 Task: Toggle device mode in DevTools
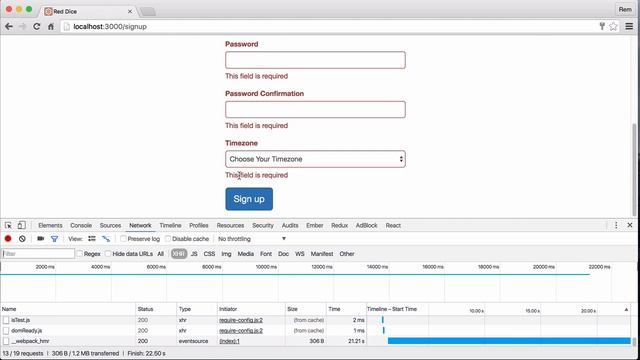coord(22,225)
